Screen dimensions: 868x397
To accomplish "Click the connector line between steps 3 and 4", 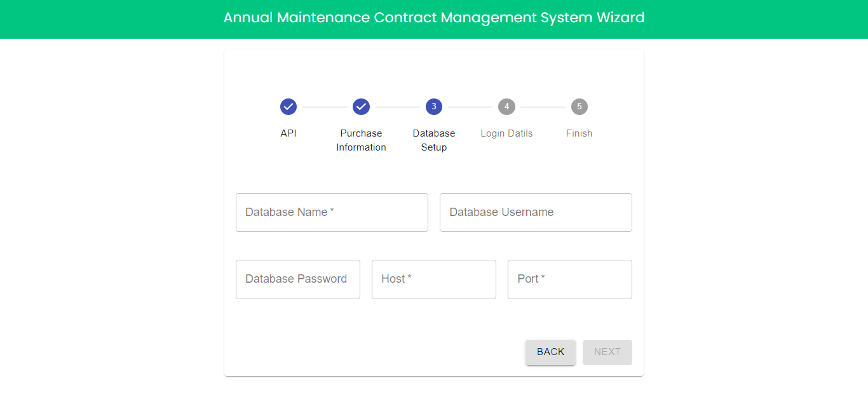I will click(470, 107).
